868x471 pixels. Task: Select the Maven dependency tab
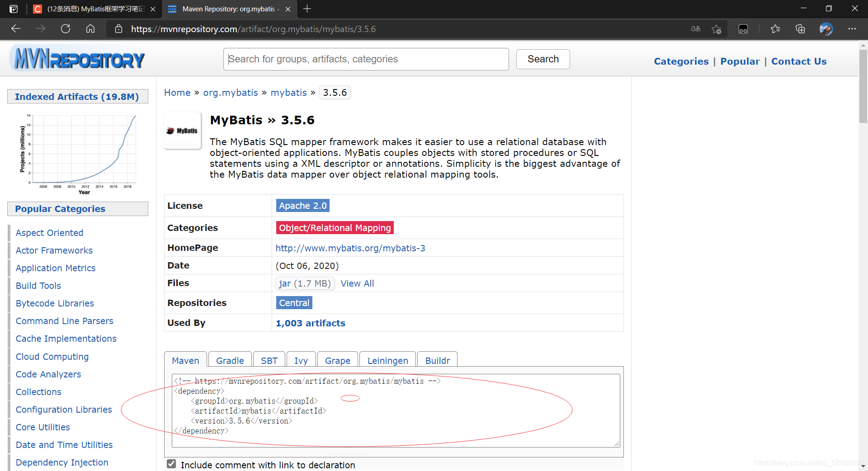(x=185, y=361)
